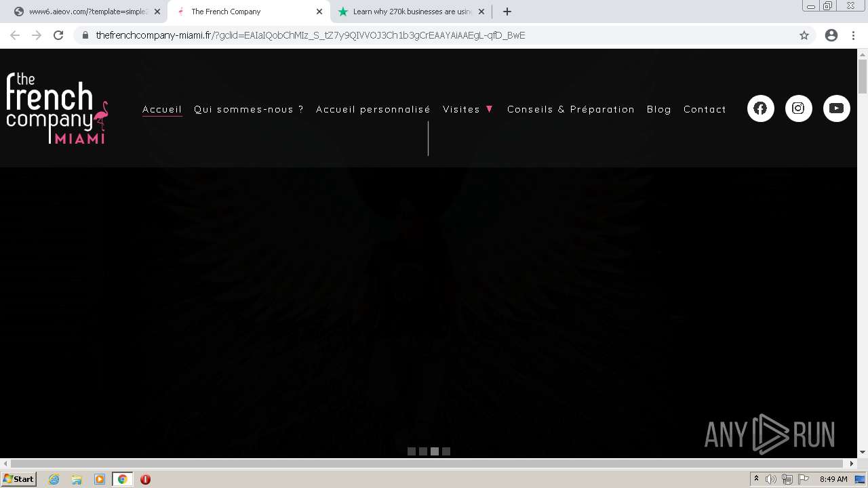868x488 pixels.
Task: Go back to previous page
Action: tap(15, 35)
